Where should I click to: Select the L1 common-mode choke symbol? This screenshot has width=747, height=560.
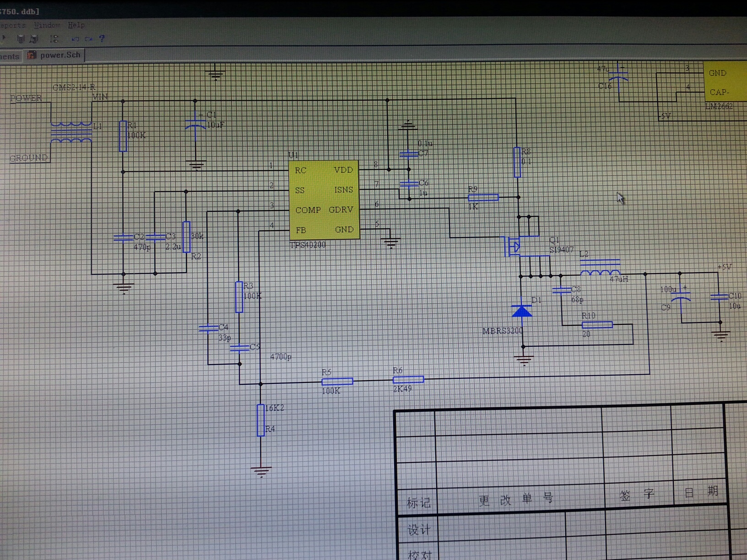[x=71, y=133]
